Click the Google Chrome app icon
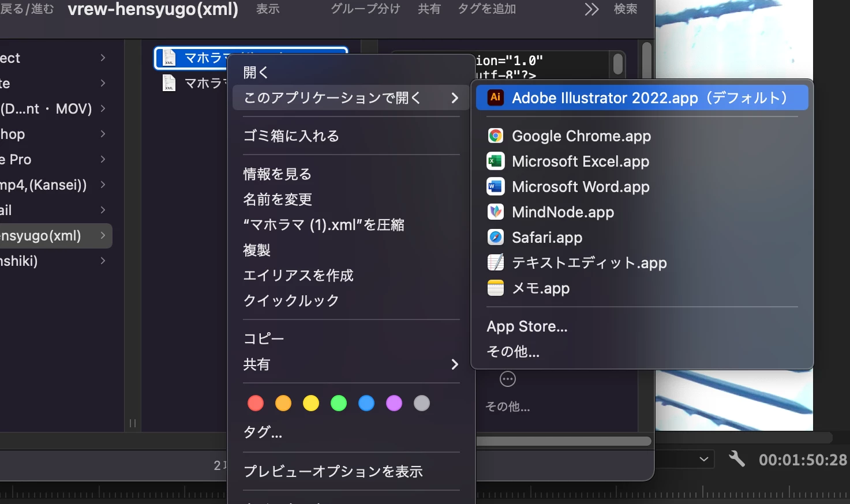 tap(495, 136)
